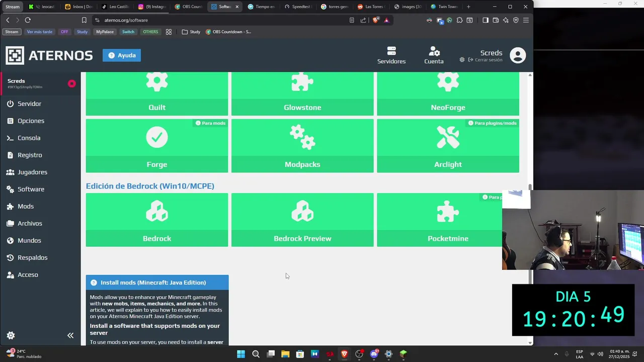Bookmark this page icon
Image resolution: width=644 pixels, height=362 pixels.
click(x=84, y=20)
